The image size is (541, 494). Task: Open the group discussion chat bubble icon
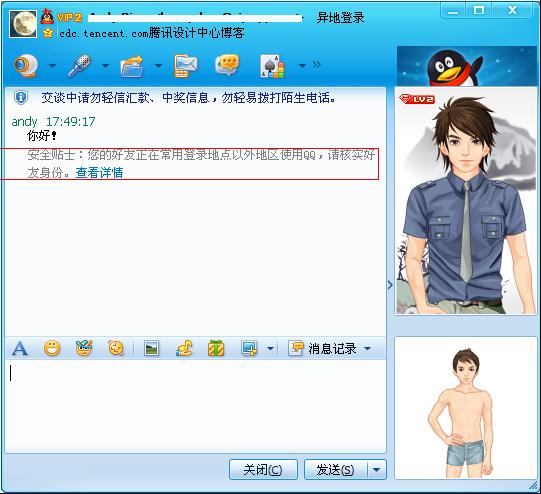point(227,66)
